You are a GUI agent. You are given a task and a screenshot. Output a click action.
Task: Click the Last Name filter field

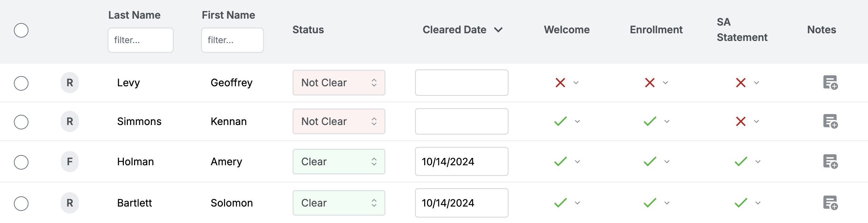coord(141,40)
